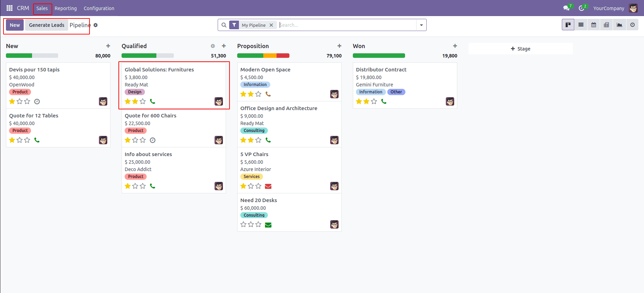Image resolution: width=644 pixels, height=293 pixels.
Task: Set third star on Devis pour 150 tapis
Action: pos(27,101)
